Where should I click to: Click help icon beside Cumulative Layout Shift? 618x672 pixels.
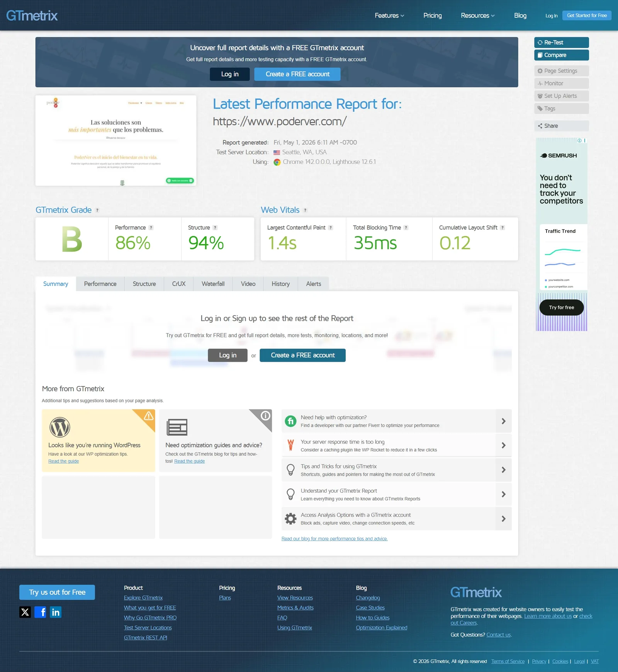click(503, 228)
